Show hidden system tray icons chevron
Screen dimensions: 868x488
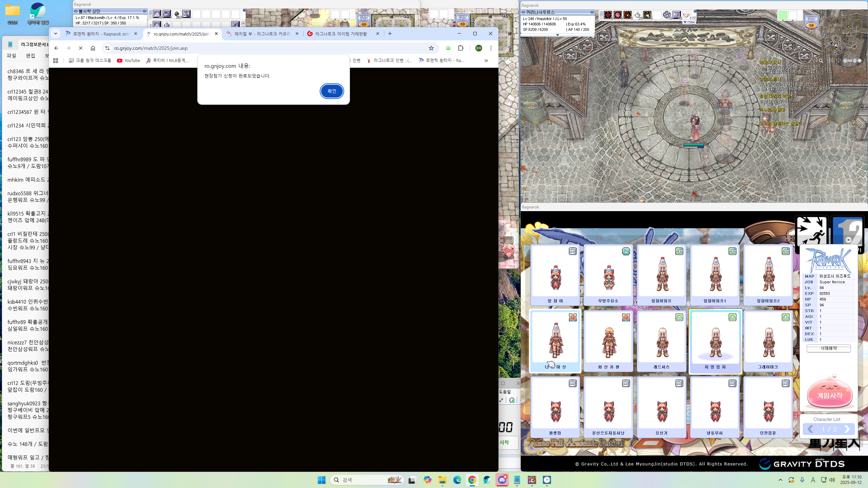click(x=780, y=480)
